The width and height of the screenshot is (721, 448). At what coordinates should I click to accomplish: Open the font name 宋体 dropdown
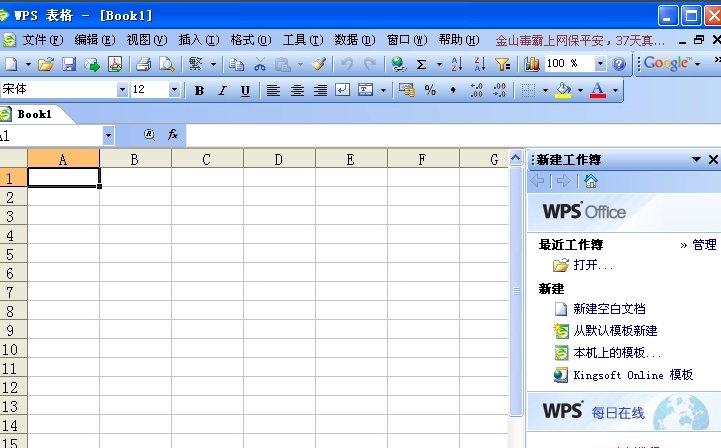point(122,90)
